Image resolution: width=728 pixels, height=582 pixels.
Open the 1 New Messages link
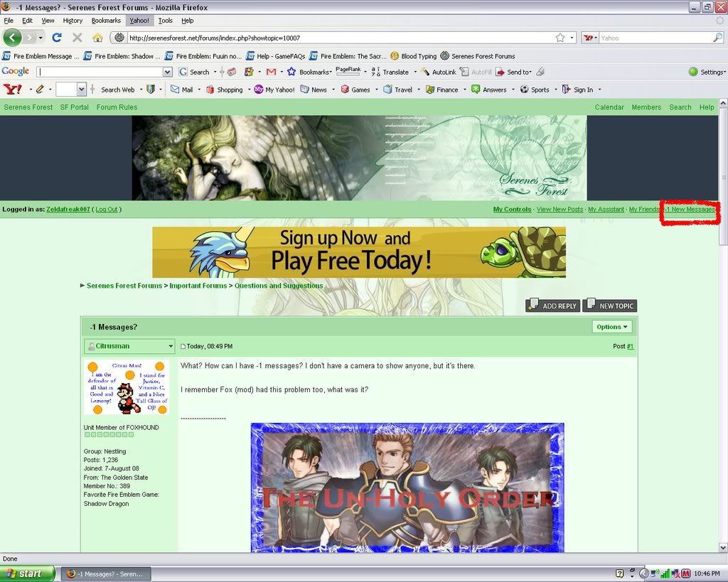pyautogui.click(x=689, y=209)
